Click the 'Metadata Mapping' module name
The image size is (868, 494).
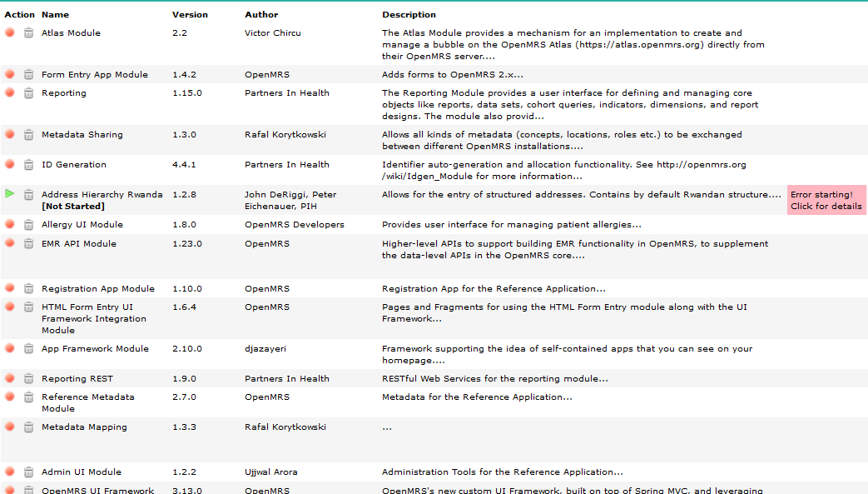84,427
